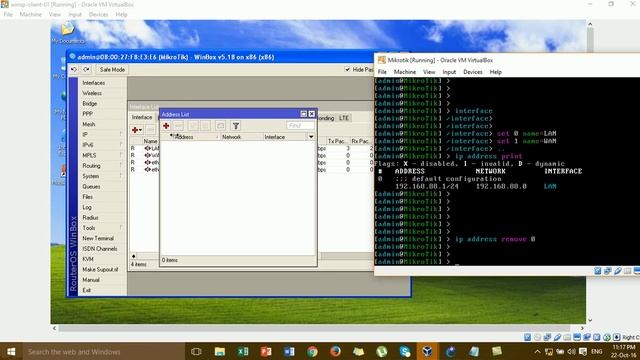Open the filter funnel in Address List
The height and width of the screenshot is (360, 640).
tap(236, 126)
